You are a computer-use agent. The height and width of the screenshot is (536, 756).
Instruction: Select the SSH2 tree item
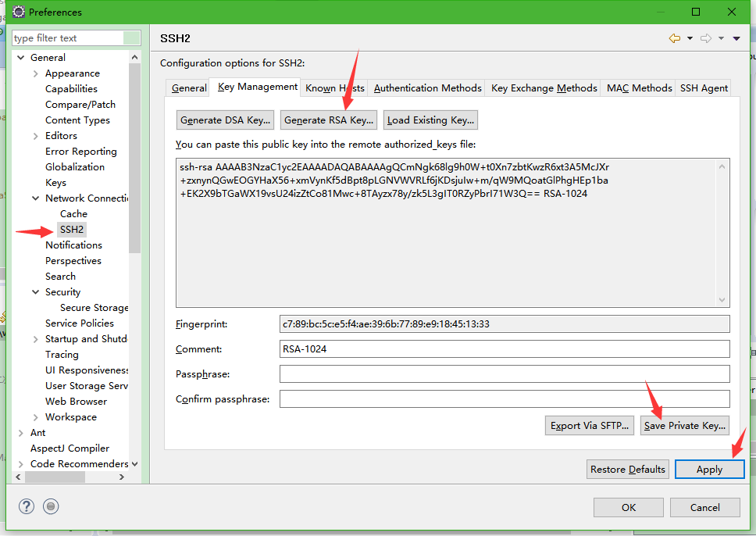tap(72, 229)
